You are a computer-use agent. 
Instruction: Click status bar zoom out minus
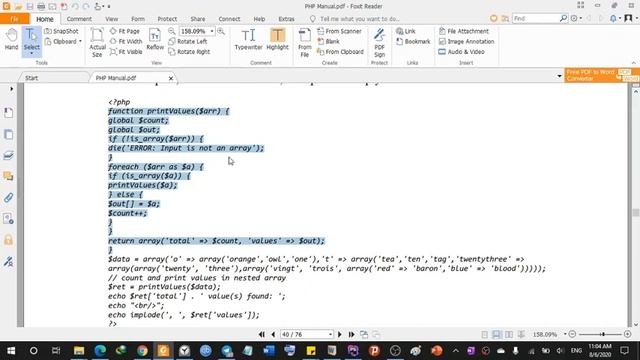click(x=572, y=334)
